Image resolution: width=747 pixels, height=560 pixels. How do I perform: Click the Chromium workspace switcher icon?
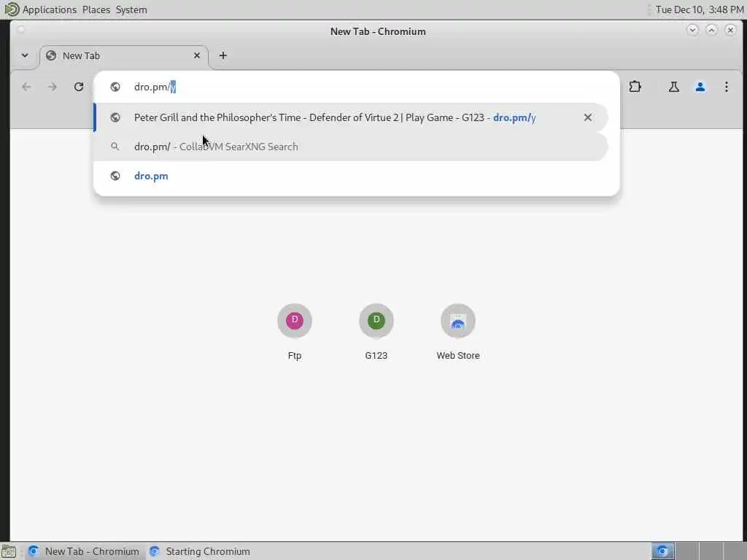662,551
